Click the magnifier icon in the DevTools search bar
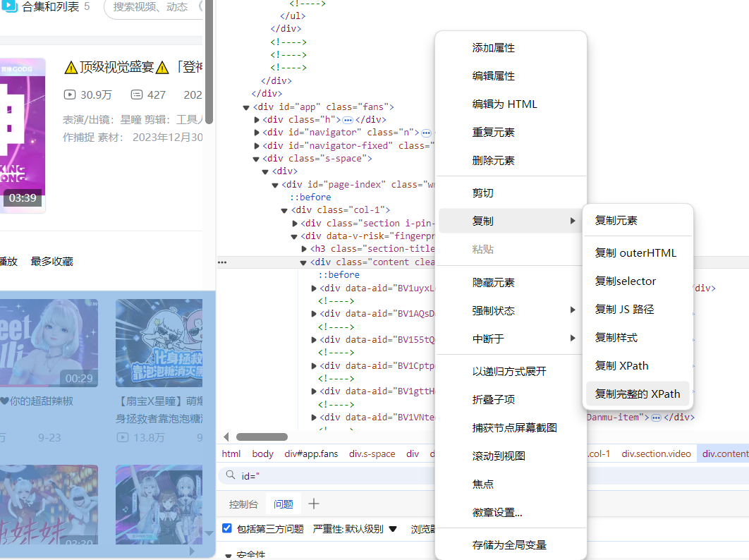749x560 pixels. coord(230,476)
